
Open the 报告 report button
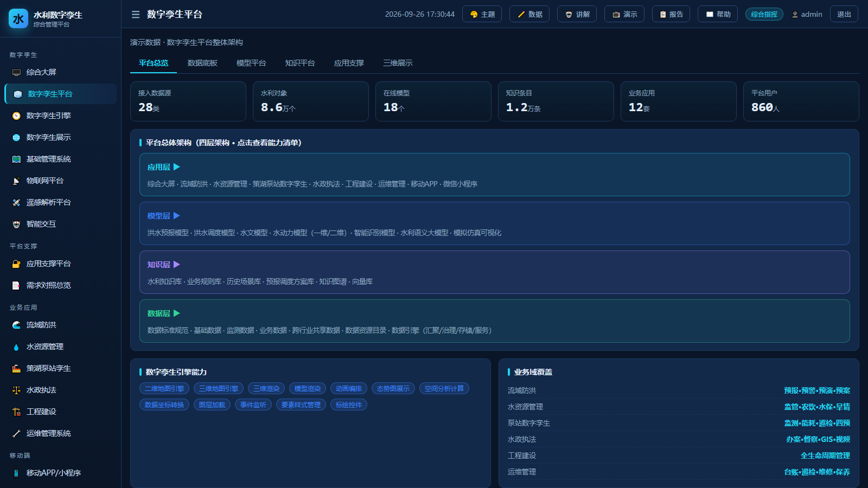pyautogui.click(x=671, y=14)
